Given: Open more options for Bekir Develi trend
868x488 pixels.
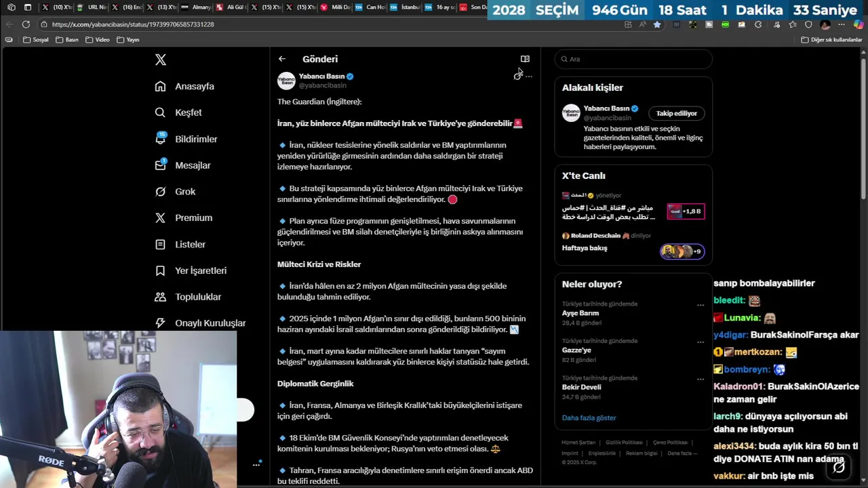Looking at the screenshot, I should (x=701, y=379).
